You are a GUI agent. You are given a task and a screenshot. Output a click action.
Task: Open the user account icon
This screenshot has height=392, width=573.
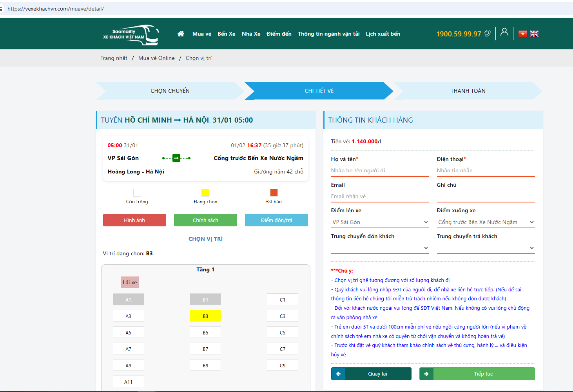pos(504,32)
